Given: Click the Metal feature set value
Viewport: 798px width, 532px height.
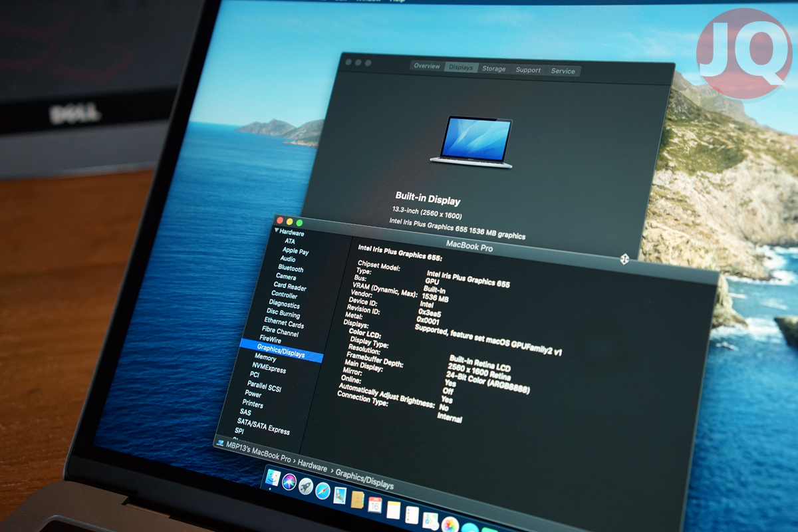Looking at the screenshot, I should pos(489,339).
